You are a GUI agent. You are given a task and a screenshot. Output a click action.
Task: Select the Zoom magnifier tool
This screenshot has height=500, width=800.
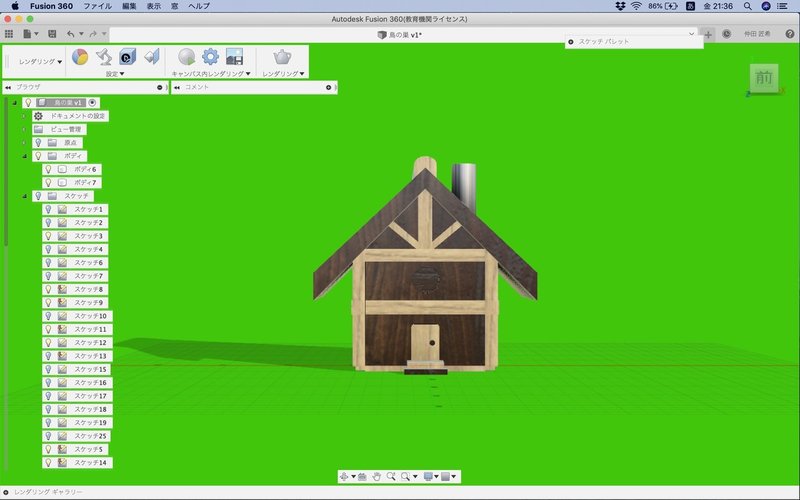click(391, 477)
